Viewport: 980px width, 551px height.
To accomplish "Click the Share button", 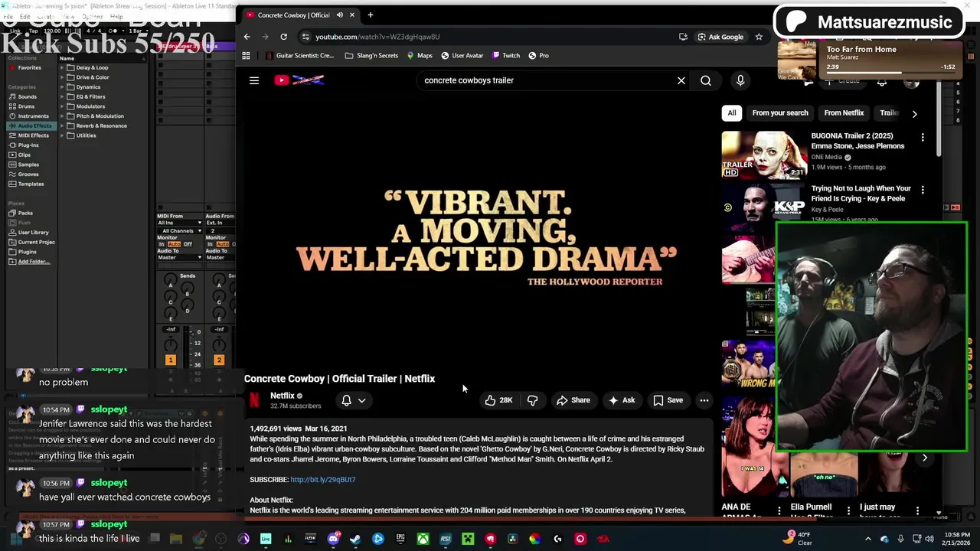I will (573, 400).
